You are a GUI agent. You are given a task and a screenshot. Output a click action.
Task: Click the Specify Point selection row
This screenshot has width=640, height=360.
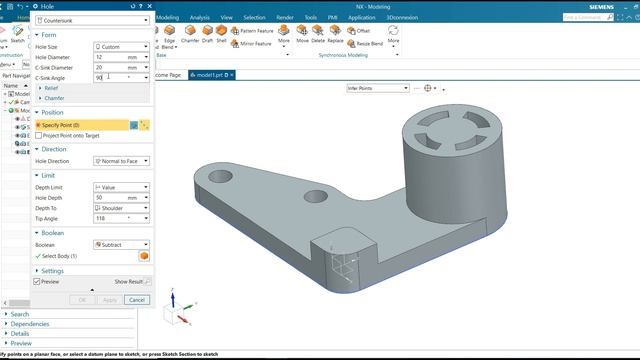82,125
